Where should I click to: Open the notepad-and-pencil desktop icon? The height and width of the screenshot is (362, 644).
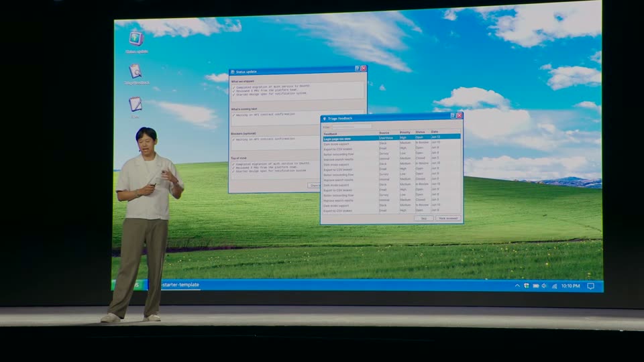pyautogui.click(x=135, y=105)
